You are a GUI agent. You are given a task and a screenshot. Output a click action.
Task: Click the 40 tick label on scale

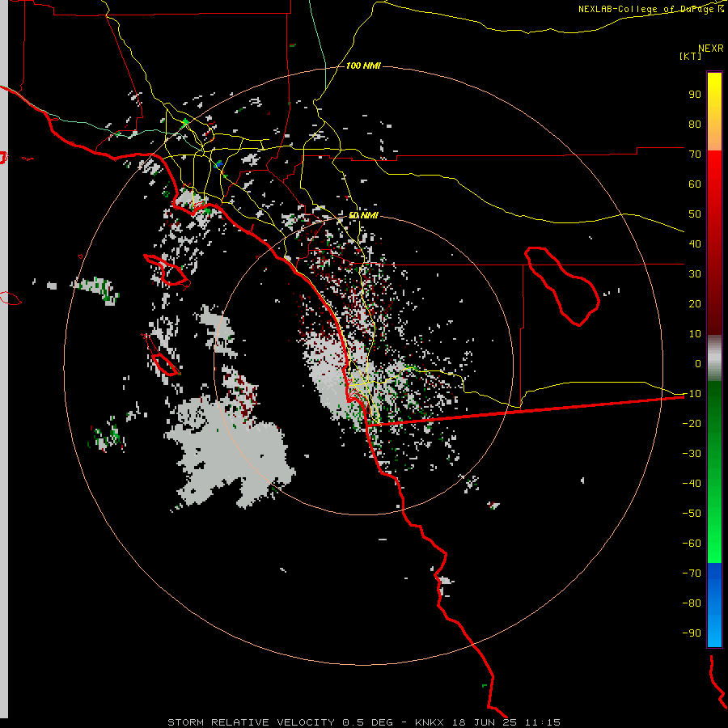695,243
